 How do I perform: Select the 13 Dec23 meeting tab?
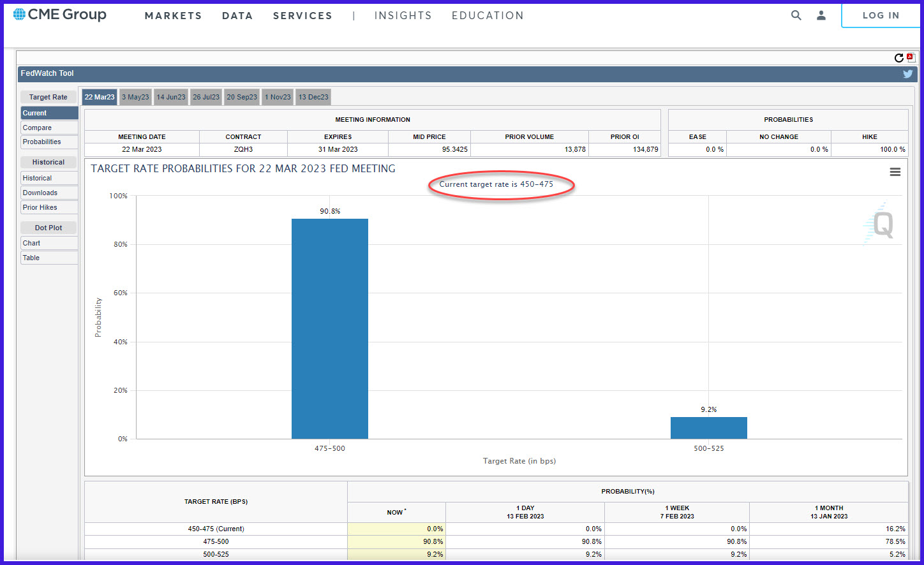click(x=313, y=97)
